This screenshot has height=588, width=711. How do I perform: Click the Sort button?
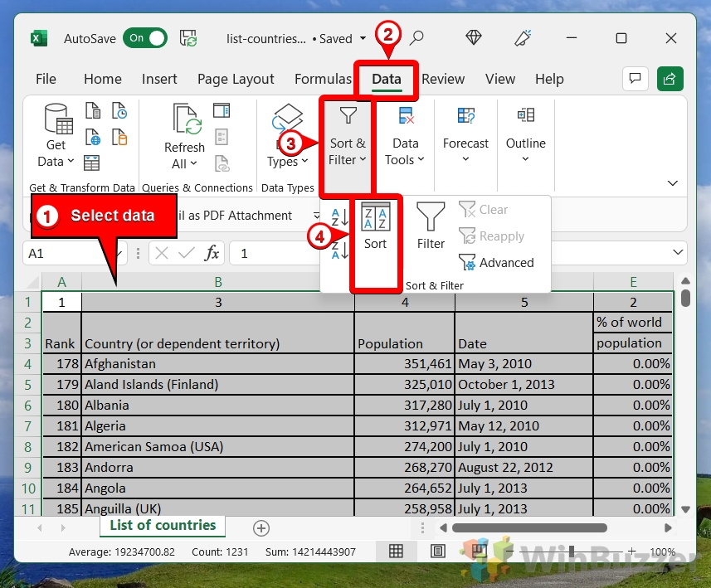tap(376, 226)
